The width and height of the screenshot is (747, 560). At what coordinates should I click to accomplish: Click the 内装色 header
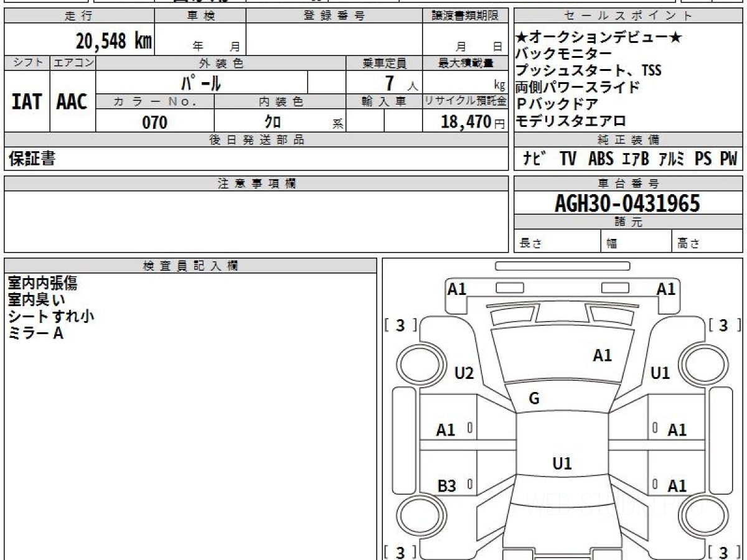280,101
